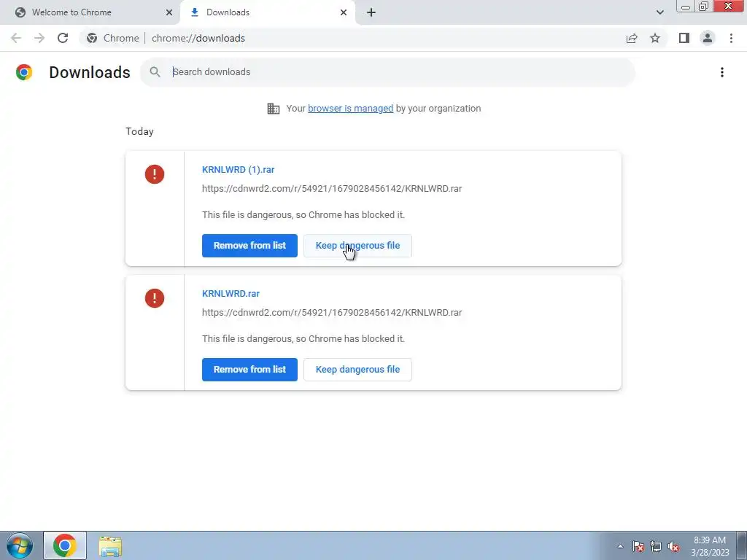Viewport: 747px width, 560px height.
Task: Click the taskbar clock showing 8:39 AM
Action: click(710, 546)
